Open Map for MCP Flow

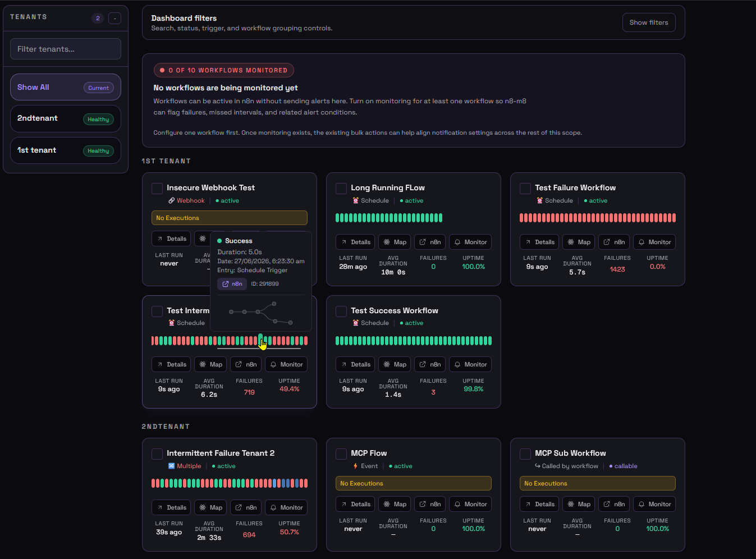(395, 504)
